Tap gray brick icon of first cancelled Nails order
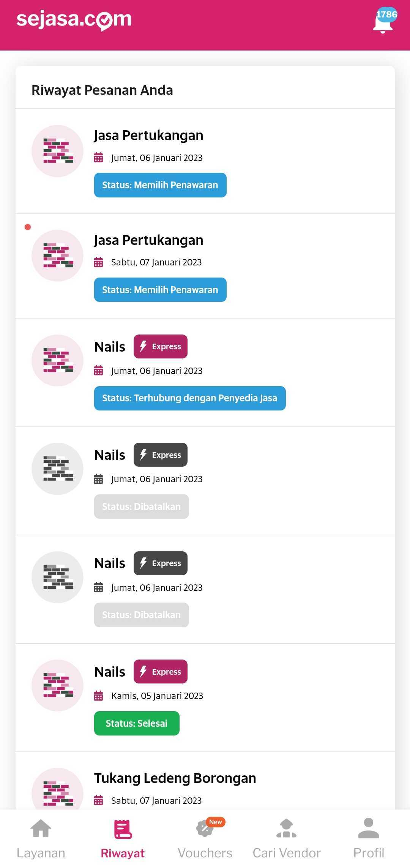Viewport: 410px width, 868px height. pyautogui.click(x=58, y=469)
